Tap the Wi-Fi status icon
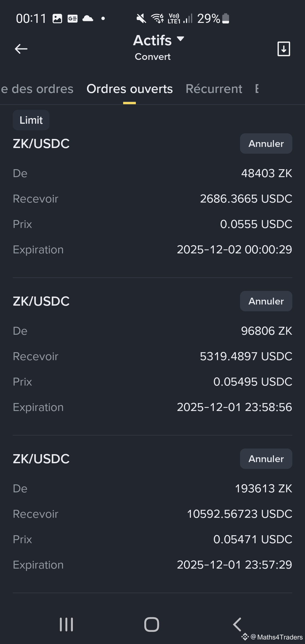Image resolution: width=305 pixels, height=644 pixels. tap(157, 18)
